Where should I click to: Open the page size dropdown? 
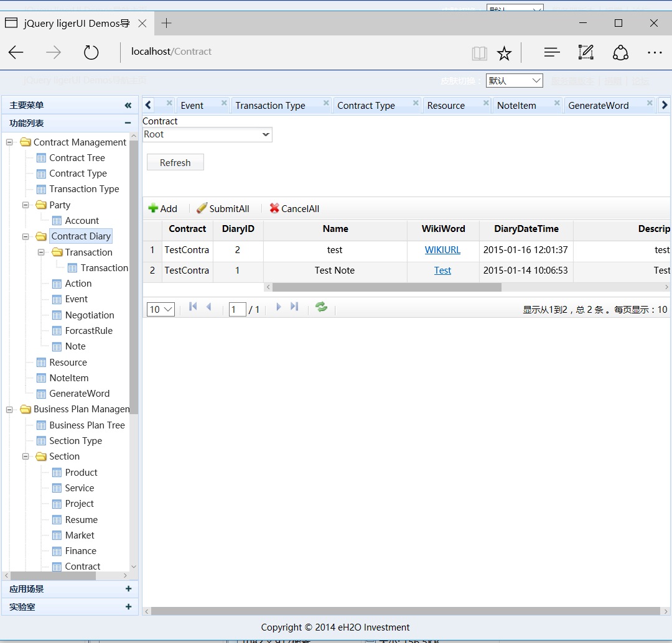161,309
